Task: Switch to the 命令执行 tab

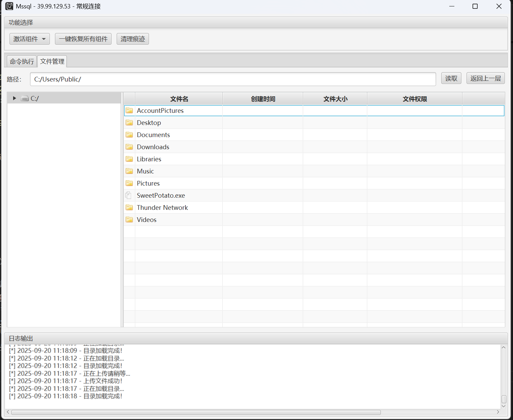Action: [22, 62]
